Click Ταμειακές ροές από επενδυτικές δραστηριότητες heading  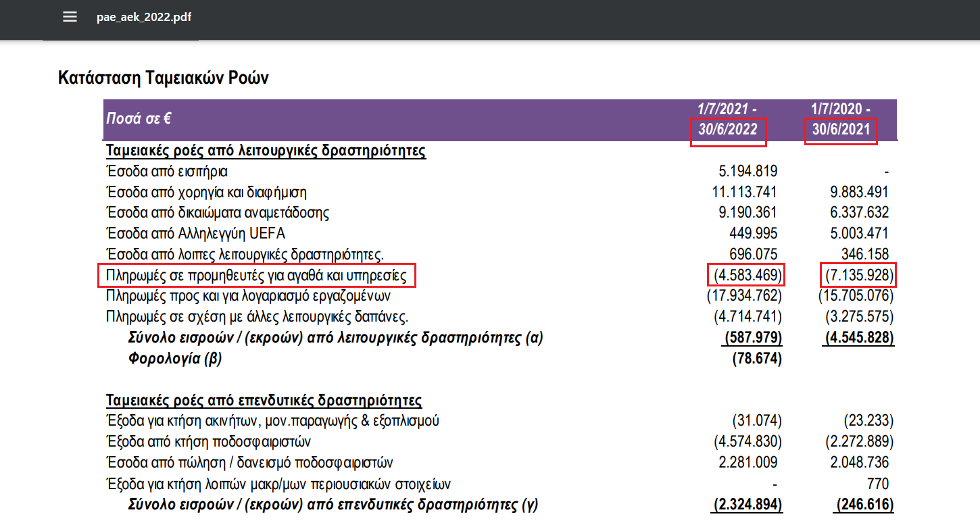click(x=264, y=400)
